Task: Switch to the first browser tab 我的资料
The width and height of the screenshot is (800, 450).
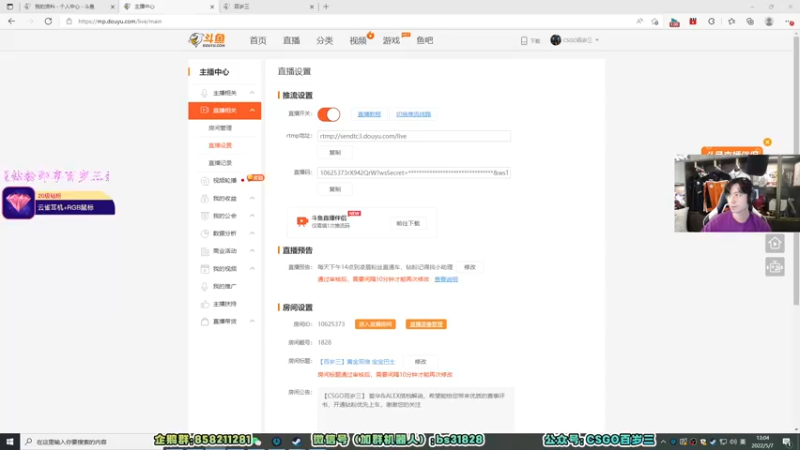Action: 69,7
